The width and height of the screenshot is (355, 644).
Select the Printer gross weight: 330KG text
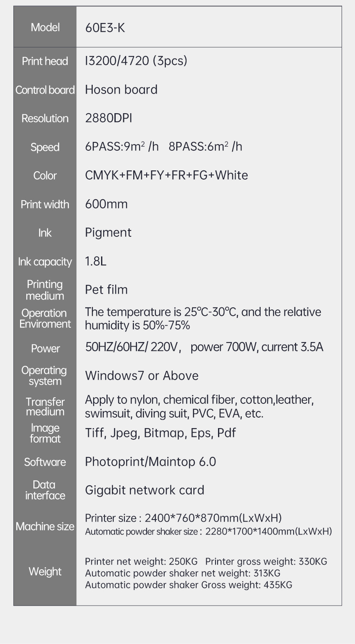pyautogui.click(x=266, y=562)
